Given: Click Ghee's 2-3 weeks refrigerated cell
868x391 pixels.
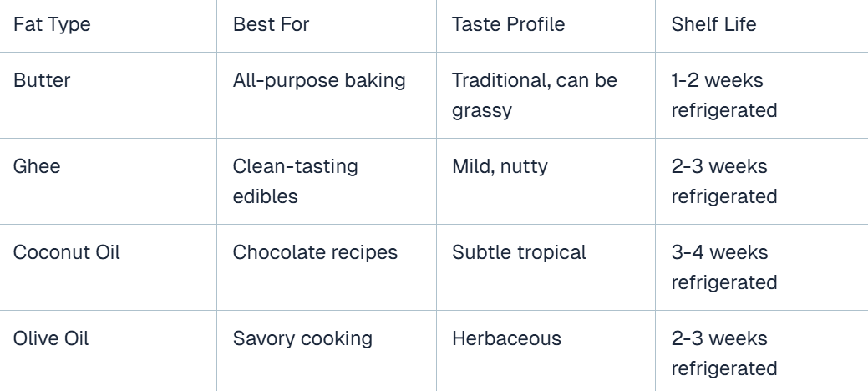Looking at the screenshot, I should point(762,181).
